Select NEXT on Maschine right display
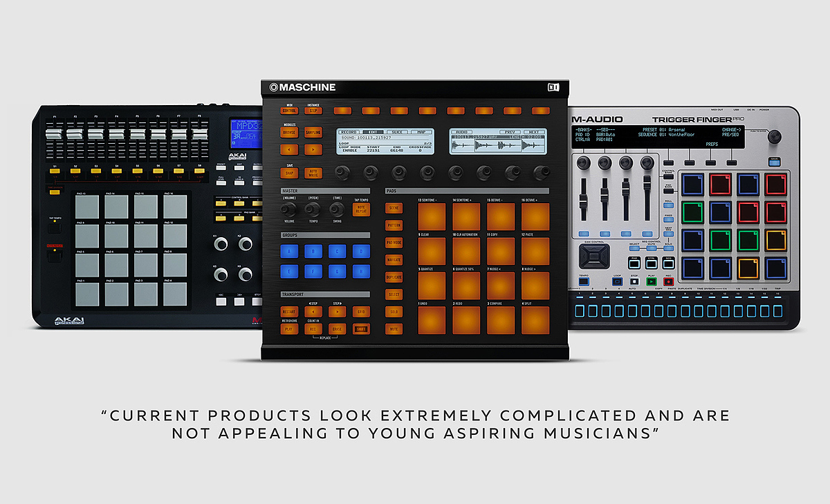Viewport: 830px width, 504px height. (x=534, y=131)
